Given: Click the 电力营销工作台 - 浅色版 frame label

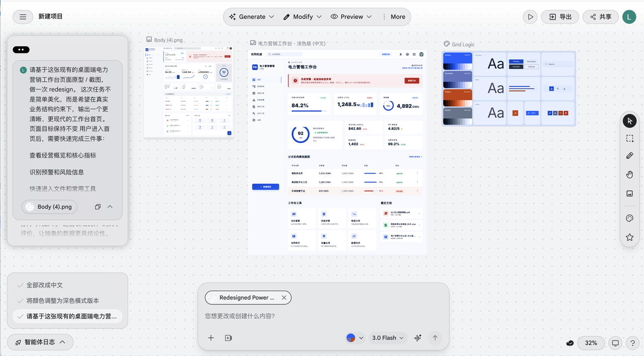Looking at the screenshot, I should 291,44.
